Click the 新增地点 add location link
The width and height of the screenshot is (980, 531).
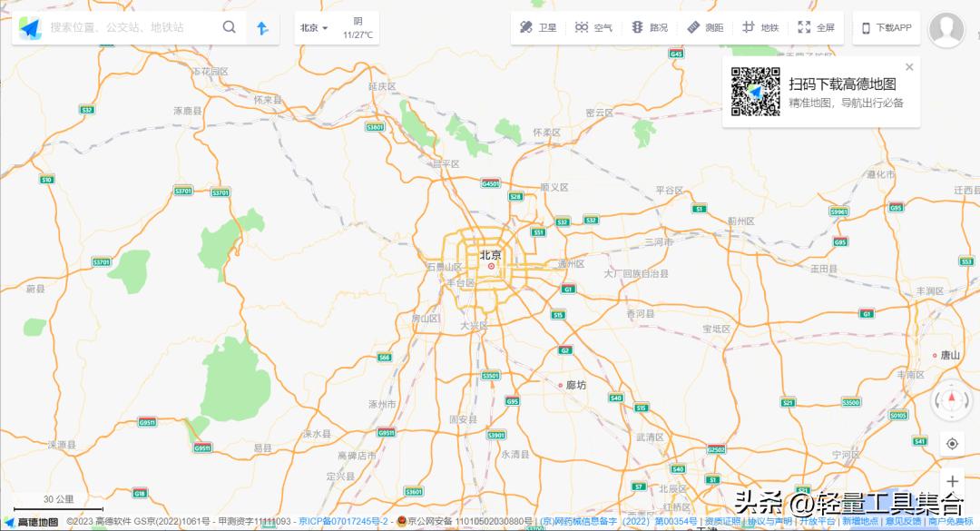pyautogui.click(x=859, y=523)
